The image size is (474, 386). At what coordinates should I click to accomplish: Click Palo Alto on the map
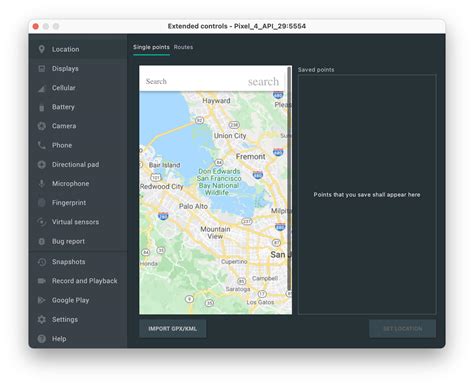[x=193, y=206]
